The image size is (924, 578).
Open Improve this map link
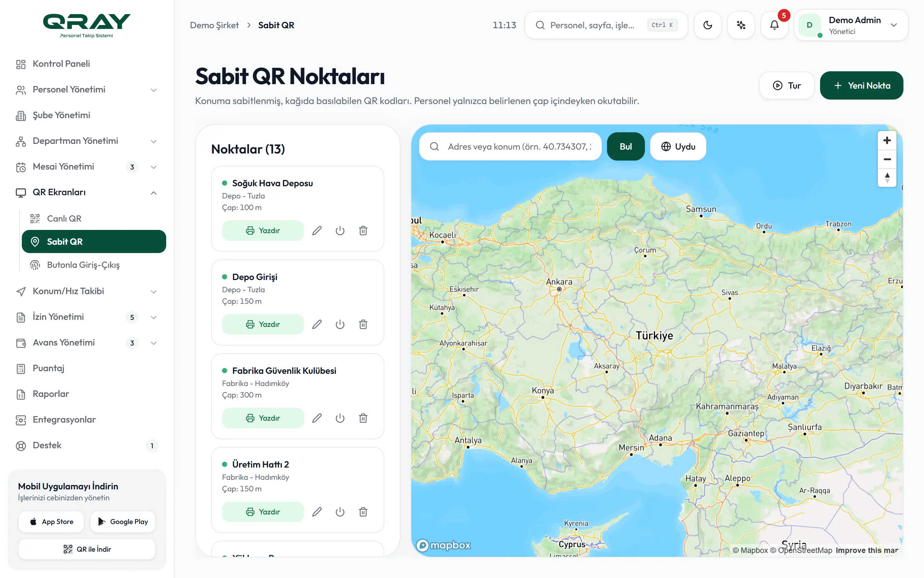pos(867,550)
